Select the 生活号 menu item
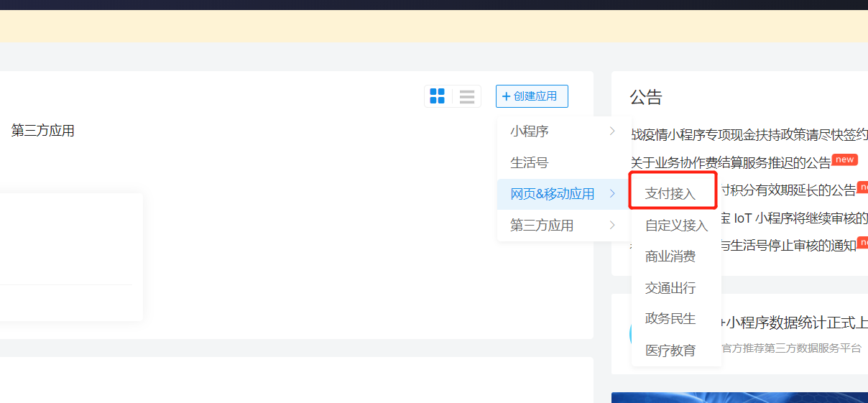This screenshot has width=868, height=403. [x=563, y=163]
